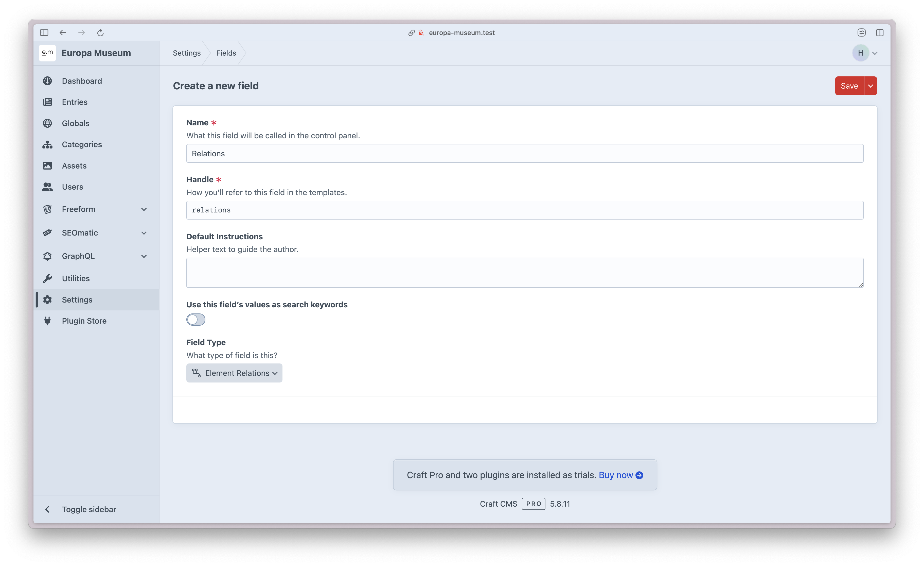Enable search keywords toggle switch
Image resolution: width=924 pixels, height=566 pixels.
point(196,320)
